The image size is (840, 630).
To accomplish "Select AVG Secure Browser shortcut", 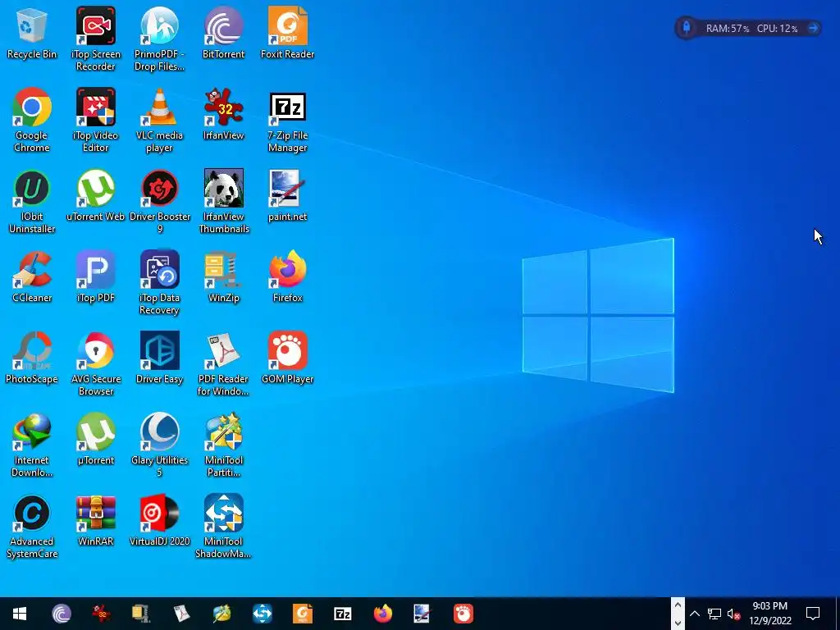I will tap(95, 364).
